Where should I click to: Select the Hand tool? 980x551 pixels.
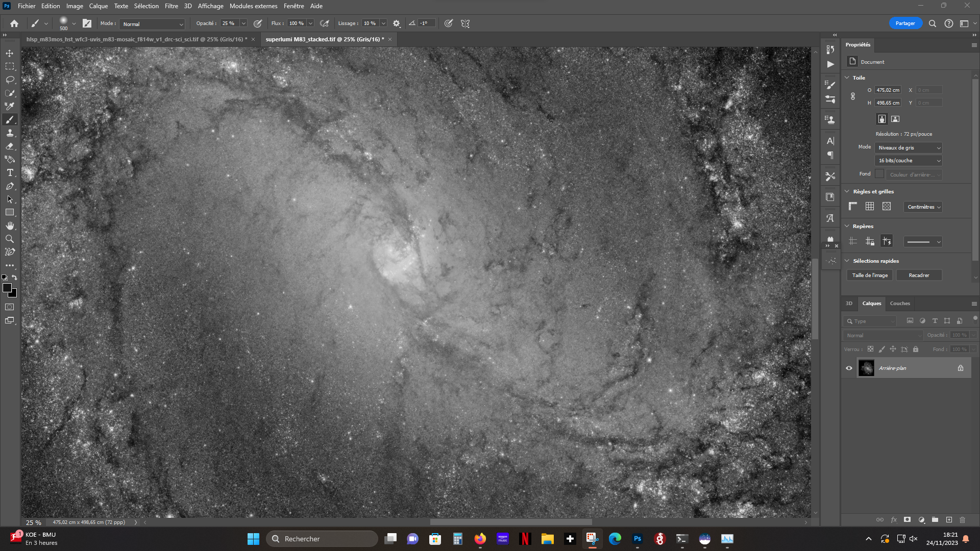pos(10,226)
